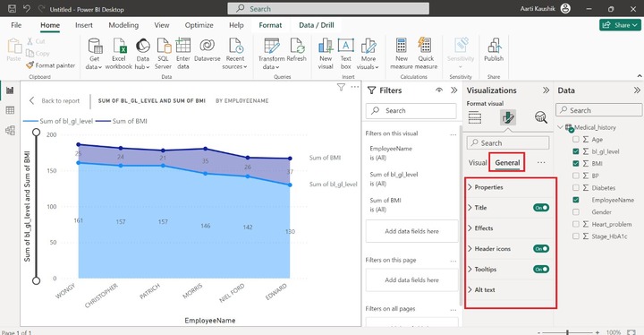Connect to SQL Server
The width and height of the screenshot is (644, 335).
coord(163,54)
